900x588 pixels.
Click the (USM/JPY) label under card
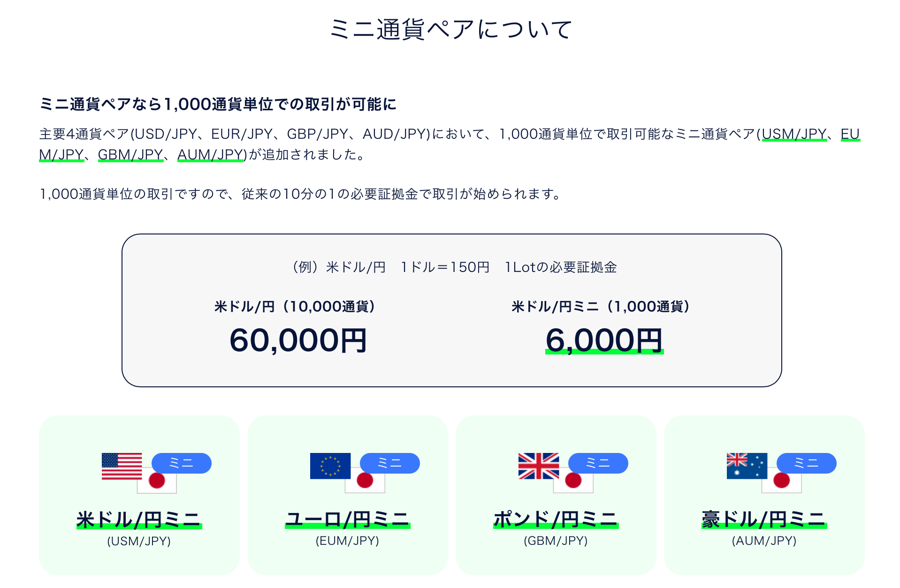coord(139,541)
